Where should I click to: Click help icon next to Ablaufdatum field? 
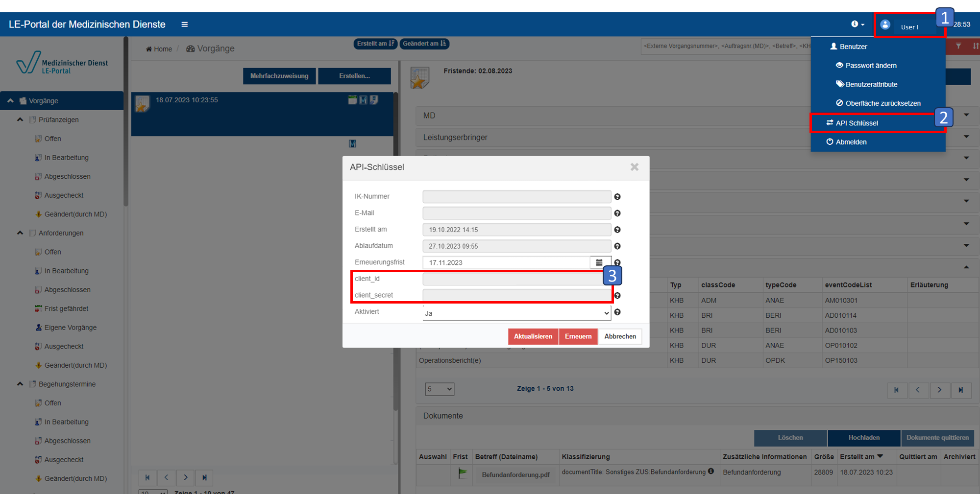pyautogui.click(x=617, y=246)
